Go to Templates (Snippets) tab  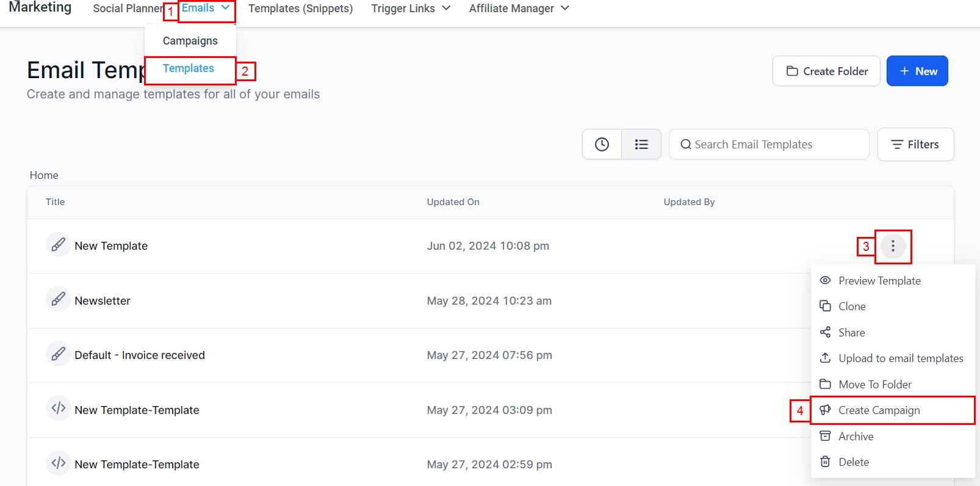pyautogui.click(x=300, y=9)
